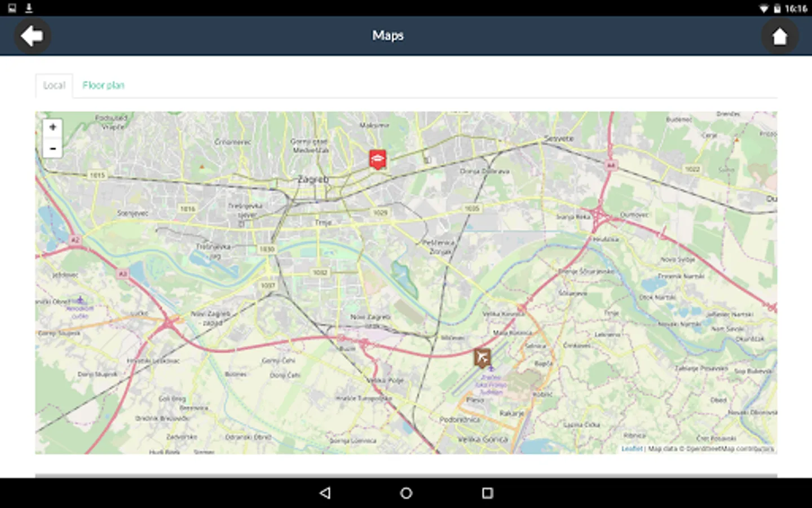Click the A4 motorway shield on the map
Screen dimensions: 812x508
tap(611, 165)
